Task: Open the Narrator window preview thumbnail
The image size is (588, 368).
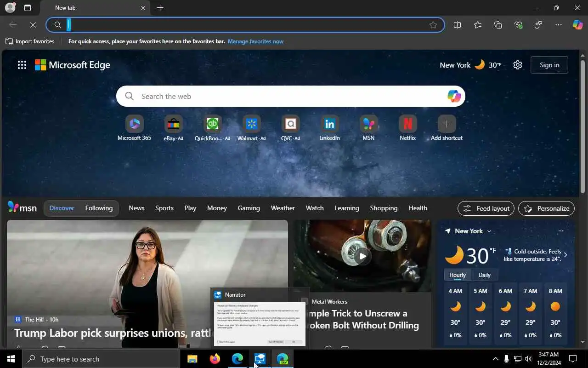Action: click(260, 323)
